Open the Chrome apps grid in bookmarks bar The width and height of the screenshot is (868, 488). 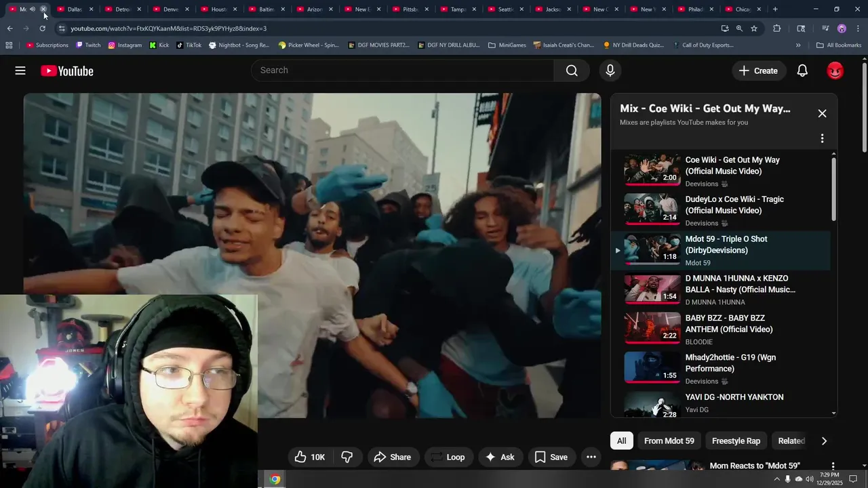[x=9, y=45]
